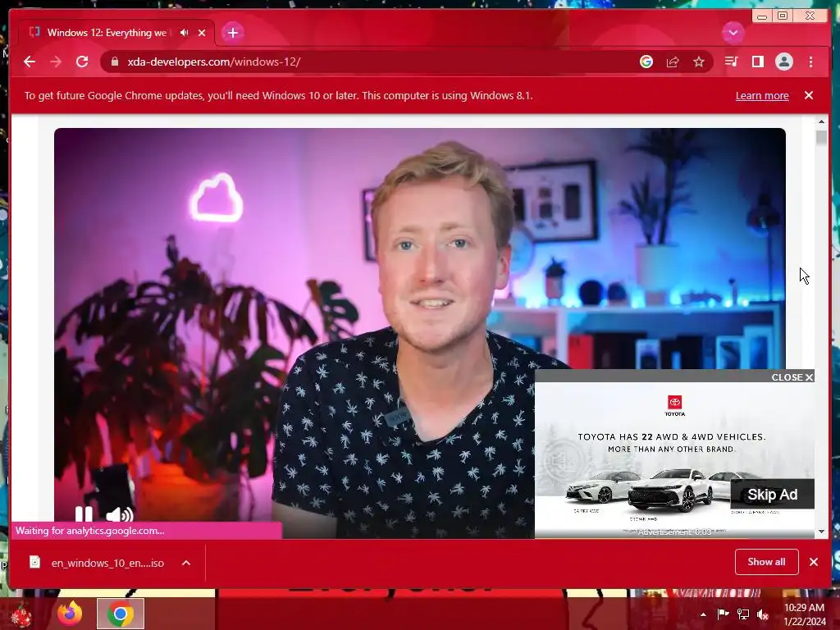Reload the xda-developers page

pyautogui.click(x=82, y=62)
